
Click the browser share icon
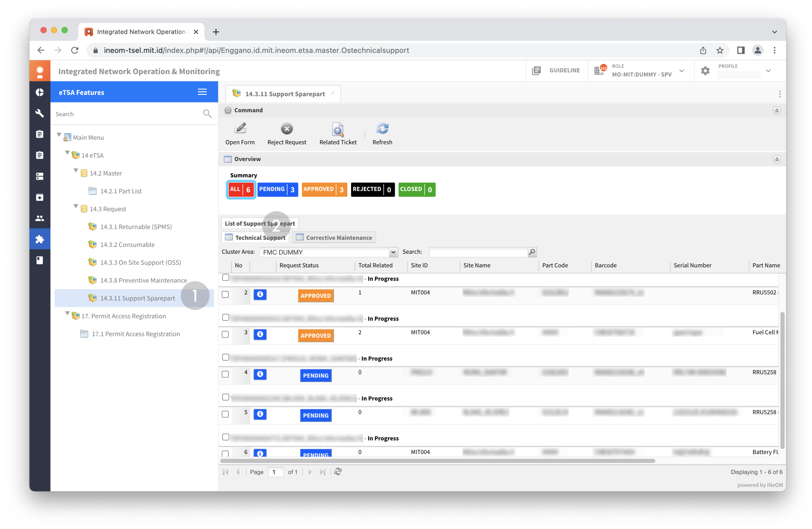(703, 50)
